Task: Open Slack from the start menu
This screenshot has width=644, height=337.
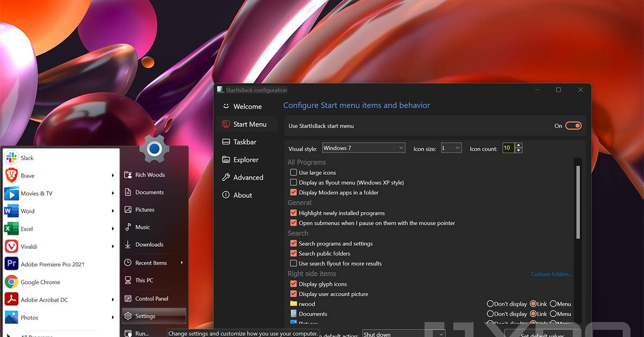Action: [x=27, y=158]
